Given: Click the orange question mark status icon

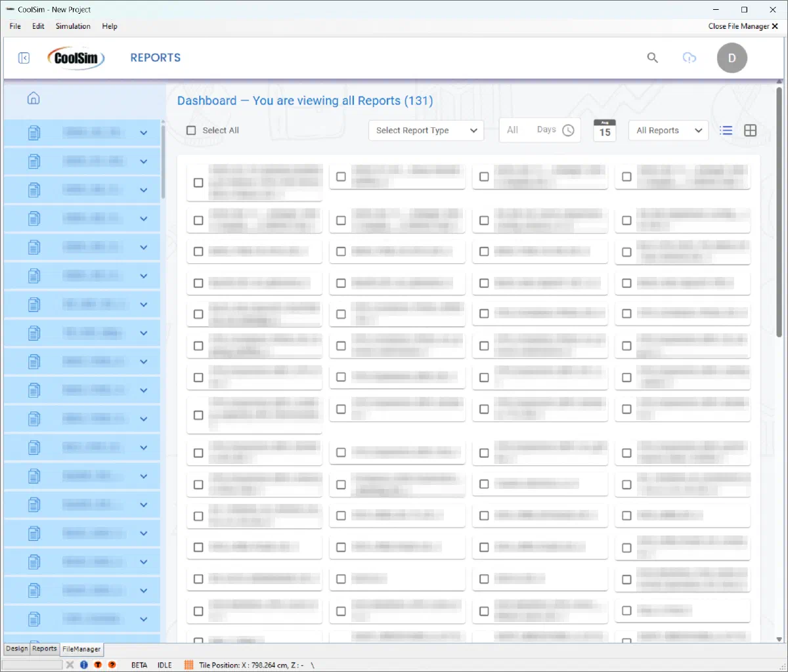Looking at the screenshot, I should click(112, 665).
